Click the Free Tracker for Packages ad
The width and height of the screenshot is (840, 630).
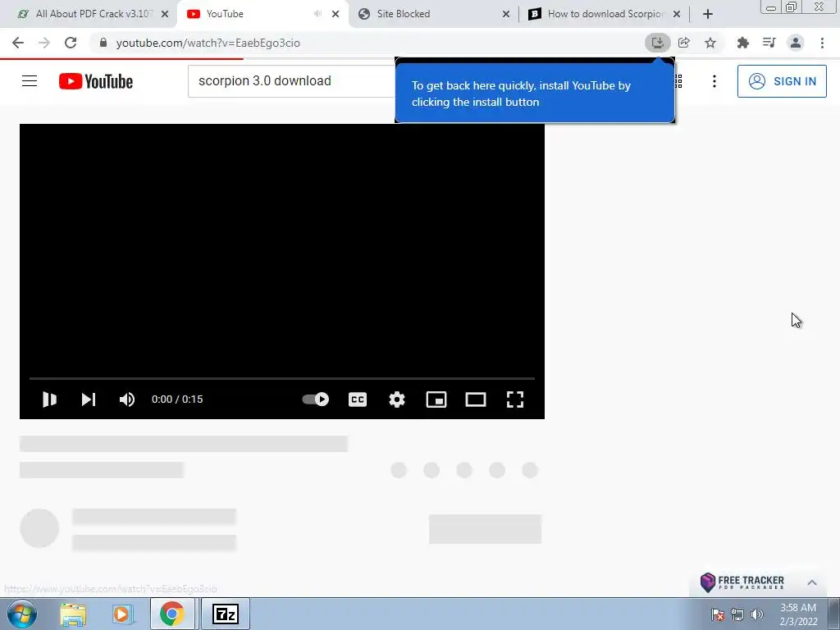point(742,582)
